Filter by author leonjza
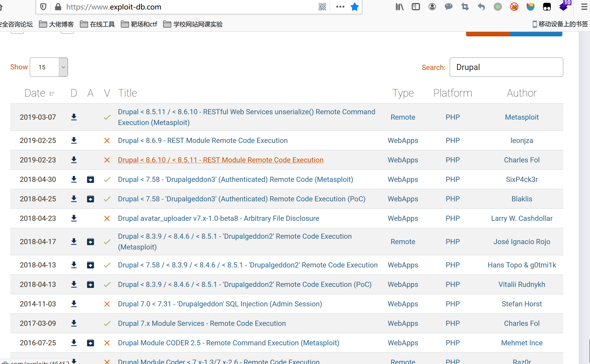 (x=522, y=140)
